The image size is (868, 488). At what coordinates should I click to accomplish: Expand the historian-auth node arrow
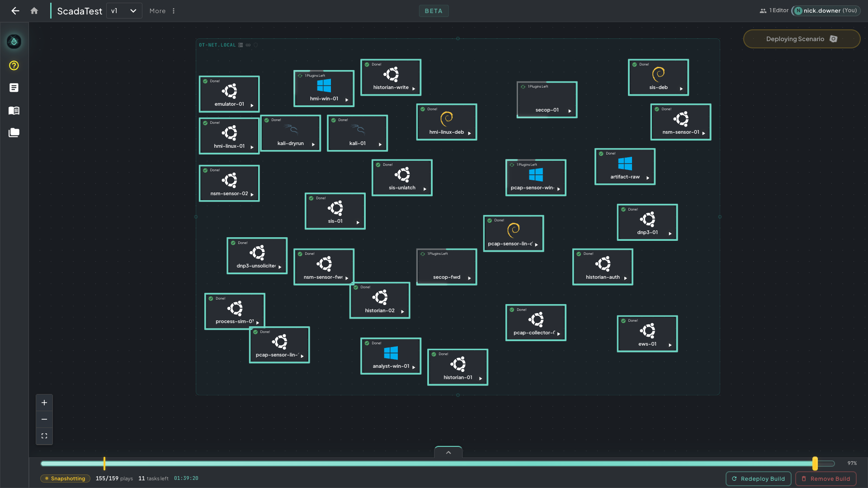pyautogui.click(x=625, y=278)
